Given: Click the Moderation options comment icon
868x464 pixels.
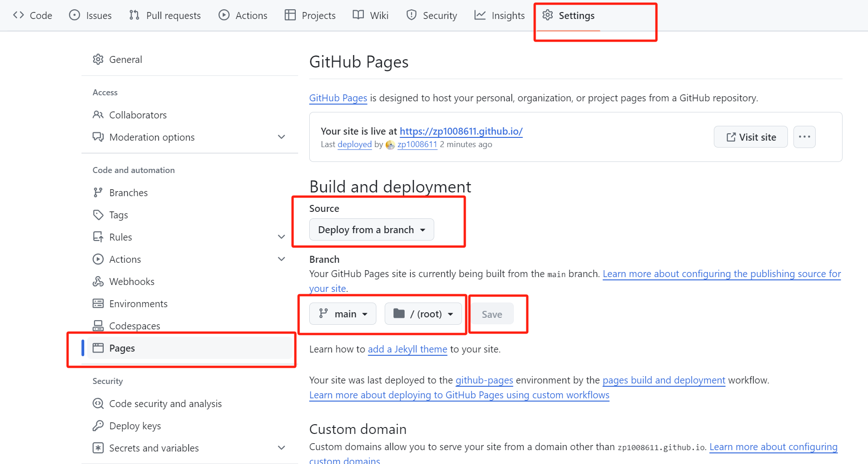Looking at the screenshot, I should (98, 137).
